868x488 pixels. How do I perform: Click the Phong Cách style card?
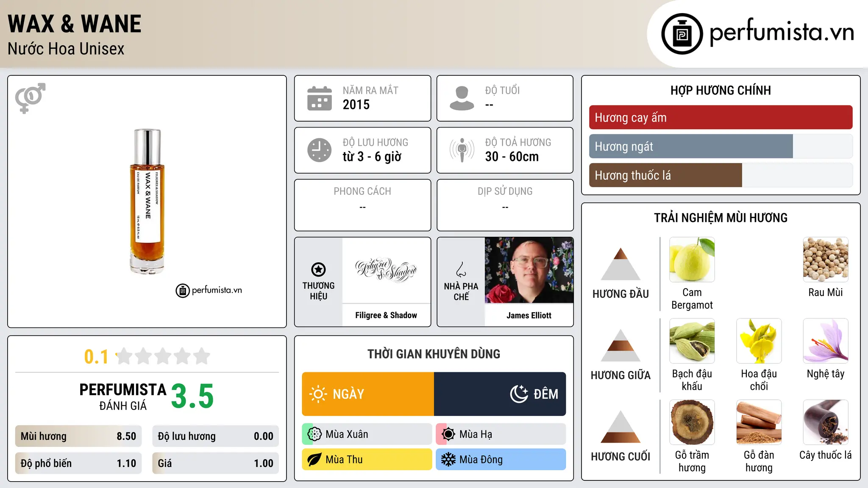pyautogui.click(x=362, y=205)
